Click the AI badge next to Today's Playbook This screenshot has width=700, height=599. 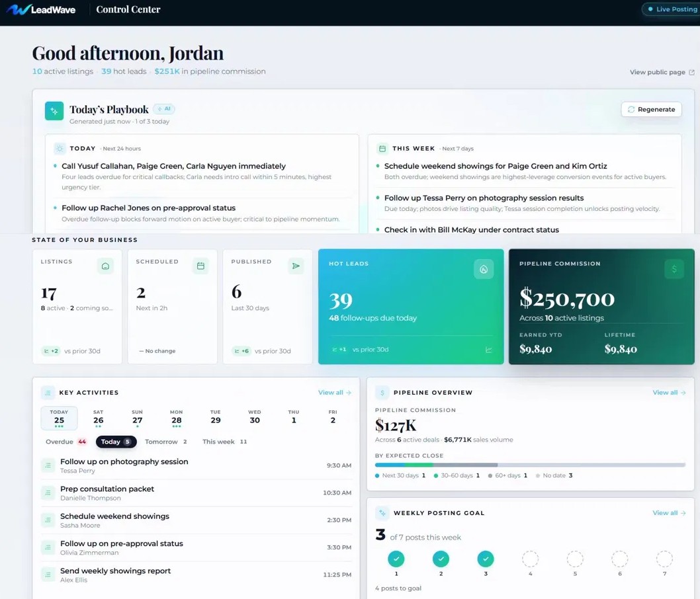[x=164, y=109]
